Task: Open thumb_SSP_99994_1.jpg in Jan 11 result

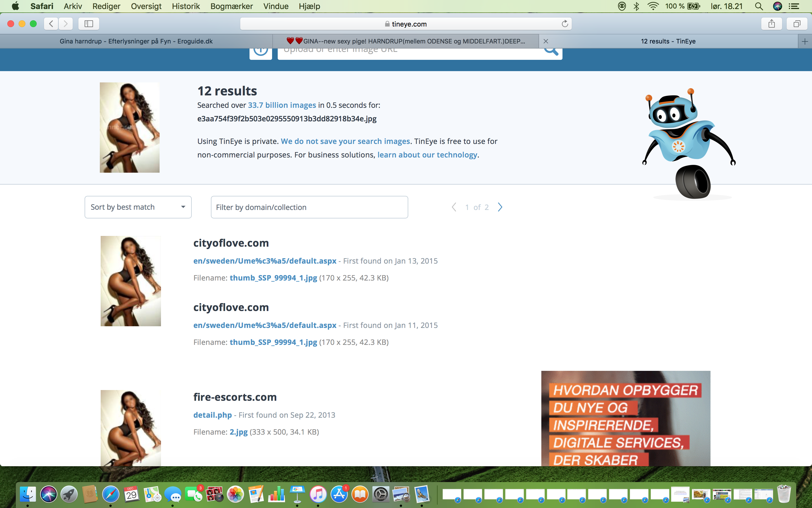Action: (273, 342)
